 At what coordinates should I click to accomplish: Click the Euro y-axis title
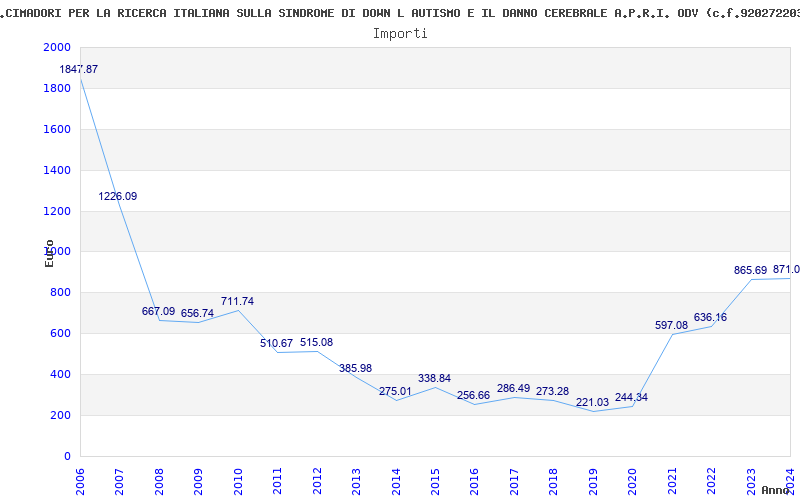coord(49,254)
